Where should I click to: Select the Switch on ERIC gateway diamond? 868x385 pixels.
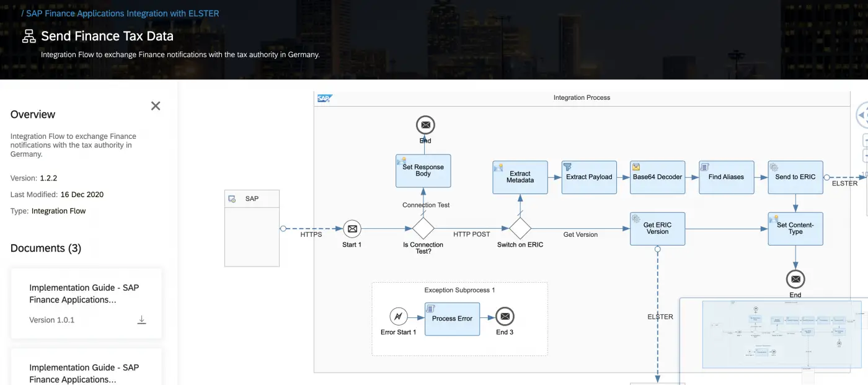520,228
